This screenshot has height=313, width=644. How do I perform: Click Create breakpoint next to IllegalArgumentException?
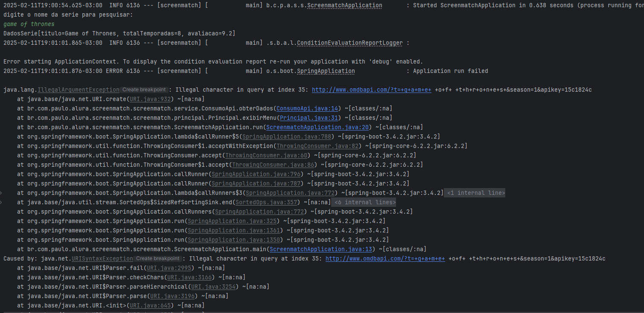(144, 90)
